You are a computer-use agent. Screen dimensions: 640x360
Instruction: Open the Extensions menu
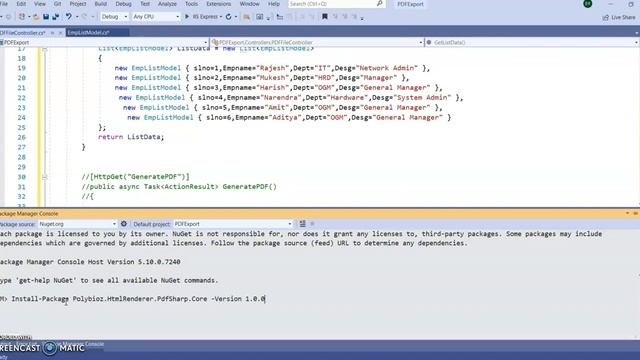tap(218, 4)
